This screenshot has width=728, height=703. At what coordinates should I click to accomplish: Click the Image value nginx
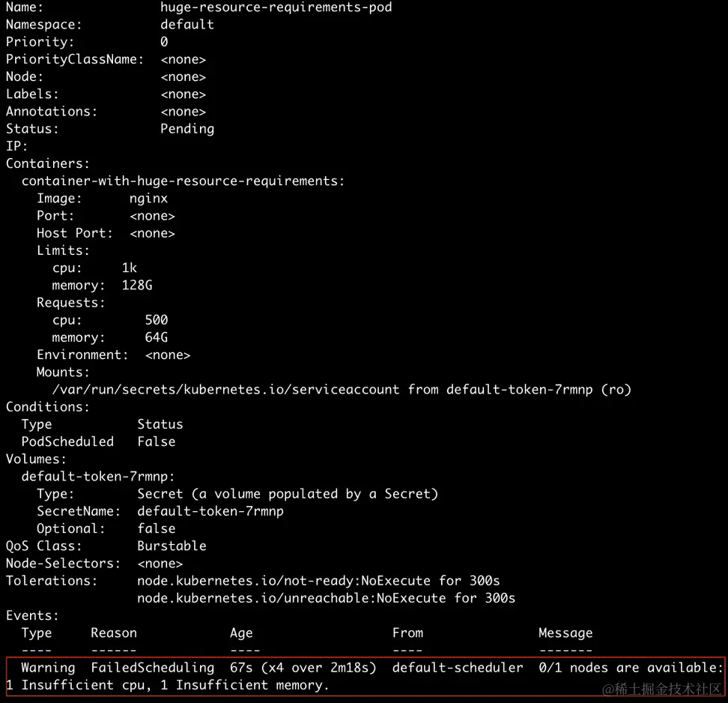(x=148, y=199)
